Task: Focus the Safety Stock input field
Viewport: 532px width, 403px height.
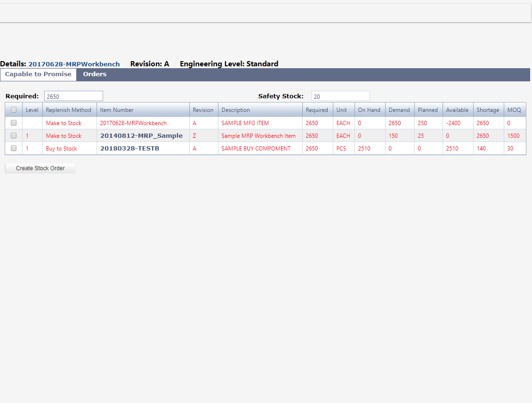Action: tap(340, 96)
